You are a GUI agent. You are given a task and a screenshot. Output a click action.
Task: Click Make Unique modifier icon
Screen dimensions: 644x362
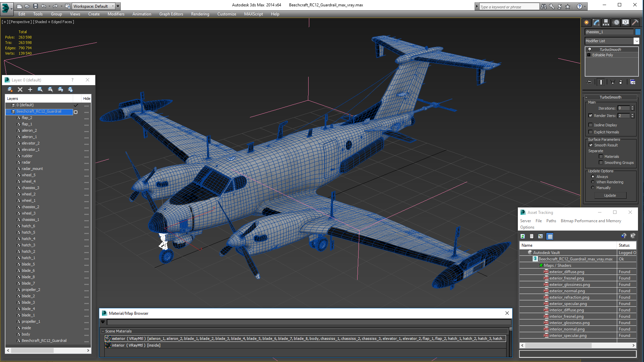pyautogui.click(x=612, y=82)
